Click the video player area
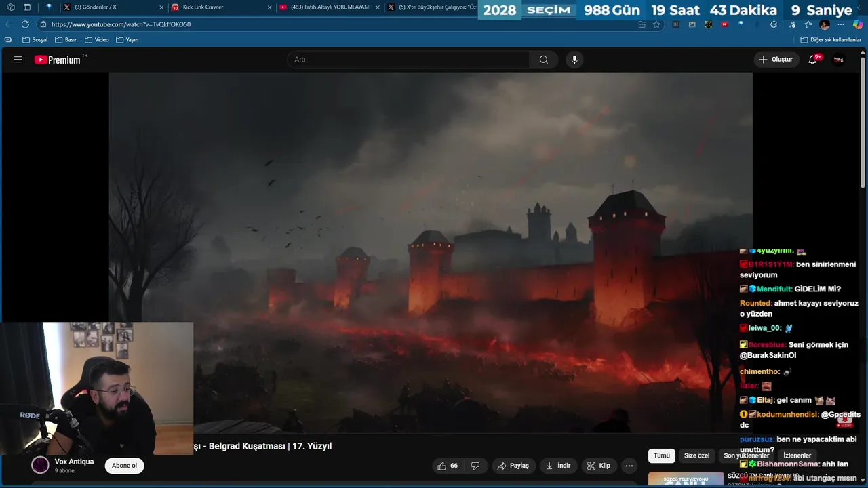 [431, 252]
